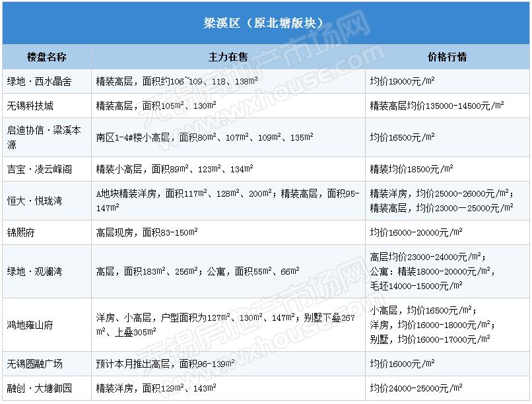This screenshot has height=404, width=532.
Task: Click price 均价24000-25000元/m²
Action: tap(416, 388)
